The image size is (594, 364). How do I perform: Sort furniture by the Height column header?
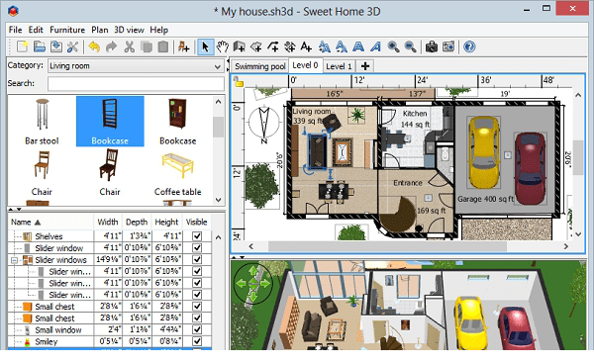pyautogui.click(x=166, y=223)
